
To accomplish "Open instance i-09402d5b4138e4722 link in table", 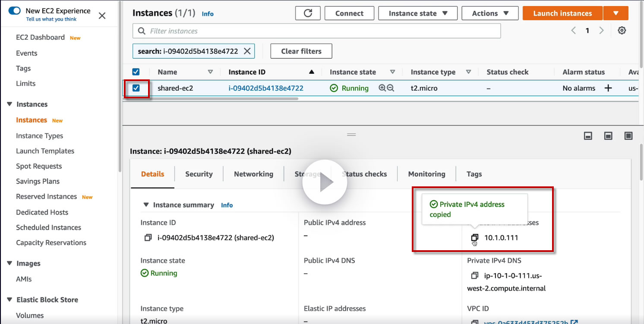I will [x=266, y=88].
